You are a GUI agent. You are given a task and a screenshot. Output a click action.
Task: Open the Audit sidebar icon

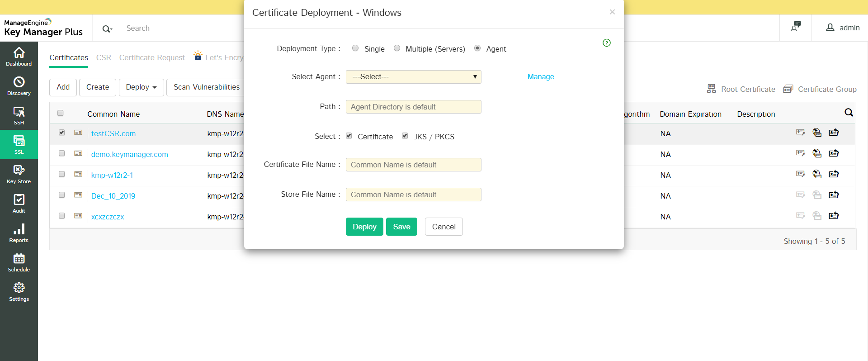pyautogui.click(x=19, y=204)
